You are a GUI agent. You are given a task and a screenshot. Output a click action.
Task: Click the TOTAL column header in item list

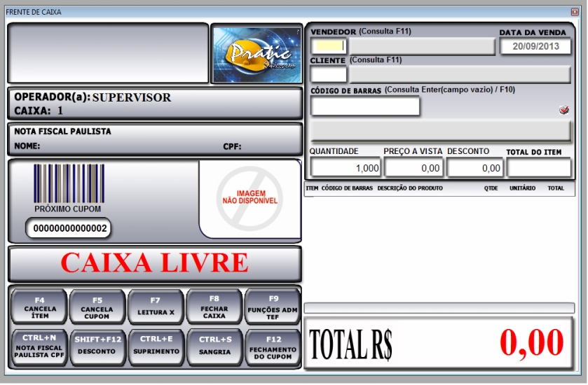click(x=556, y=188)
